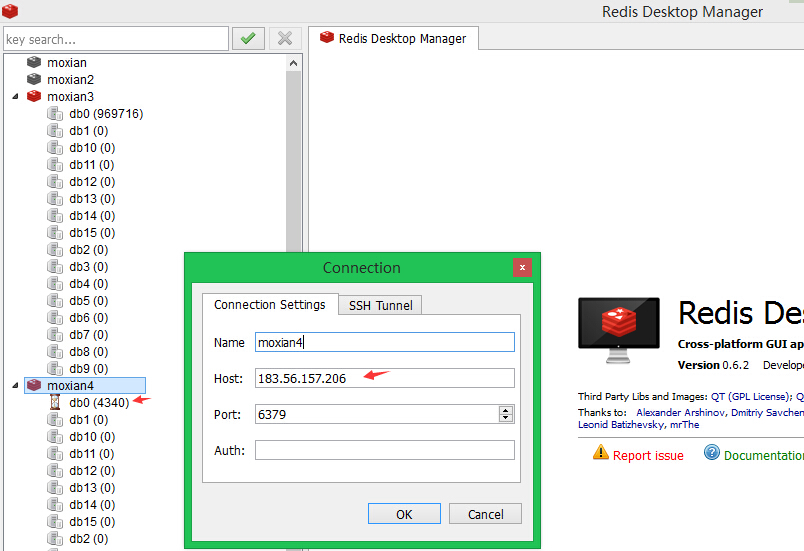The height and width of the screenshot is (551, 804).
Task: Click the empty Auth field
Action: point(385,450)
